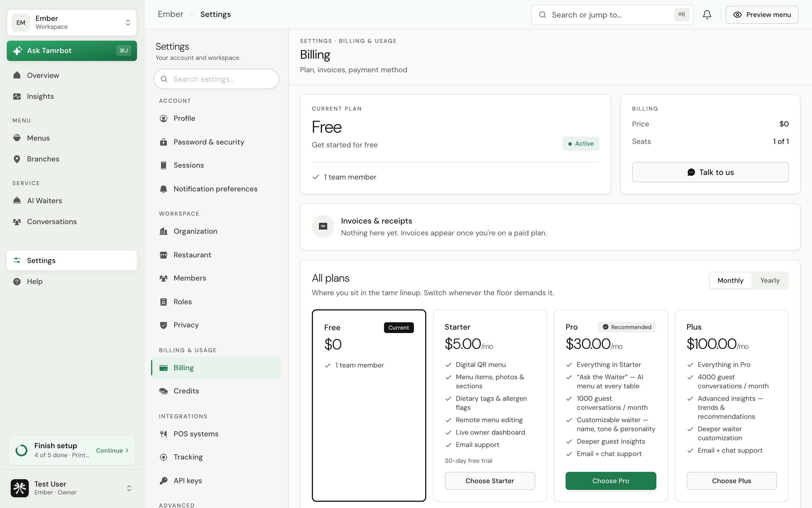Click the $100.00/mo Plus price
This screenshot has height=508, width=812.
[717, 344]
